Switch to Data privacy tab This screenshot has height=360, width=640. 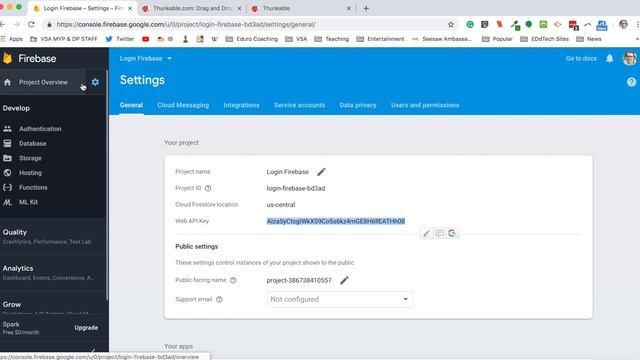coord(358,105)
